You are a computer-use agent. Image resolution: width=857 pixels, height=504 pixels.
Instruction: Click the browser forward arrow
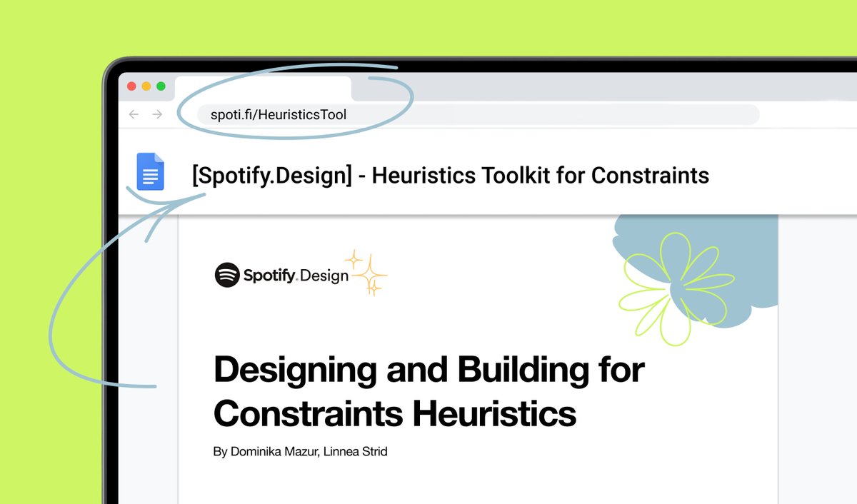tap(157, 114)
